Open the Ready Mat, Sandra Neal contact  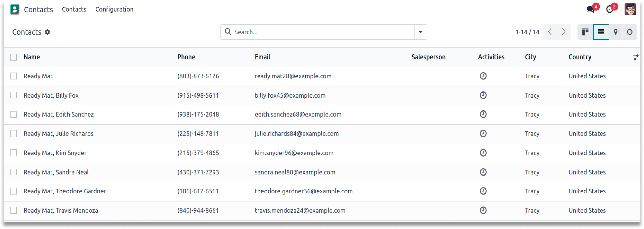[x=56, y=172]
